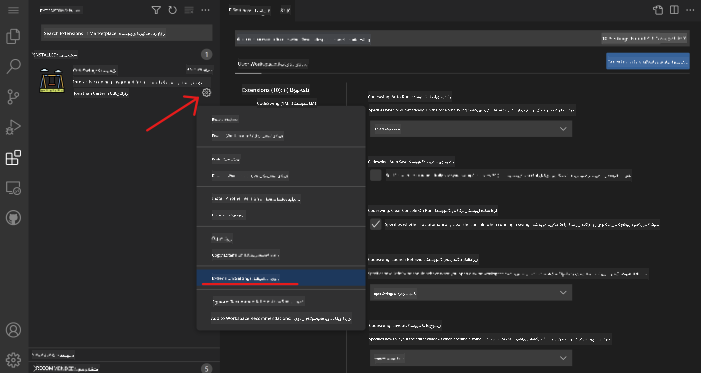Open the Accounts icon in activity bar
Screen dimensions: 701x373
tap(13, 330)
